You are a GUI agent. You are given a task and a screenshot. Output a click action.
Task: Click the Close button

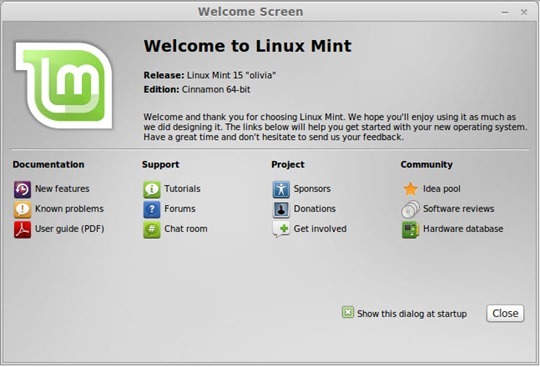tap(505, 313)
